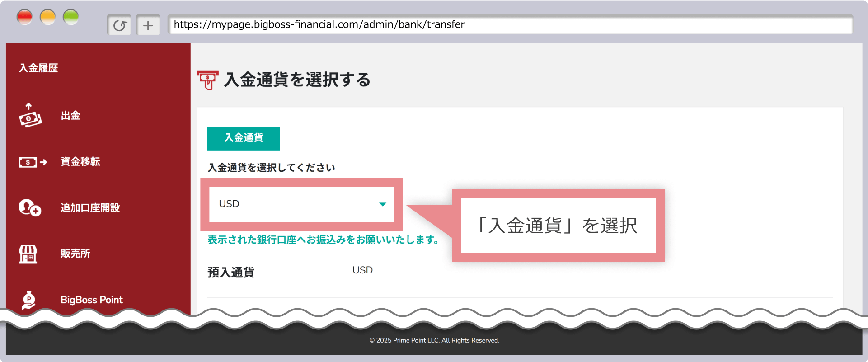Click the 販売所 storefront icon
Viewport: 868px width, 362px height.
pyautogui.click(x=28, y=254)
